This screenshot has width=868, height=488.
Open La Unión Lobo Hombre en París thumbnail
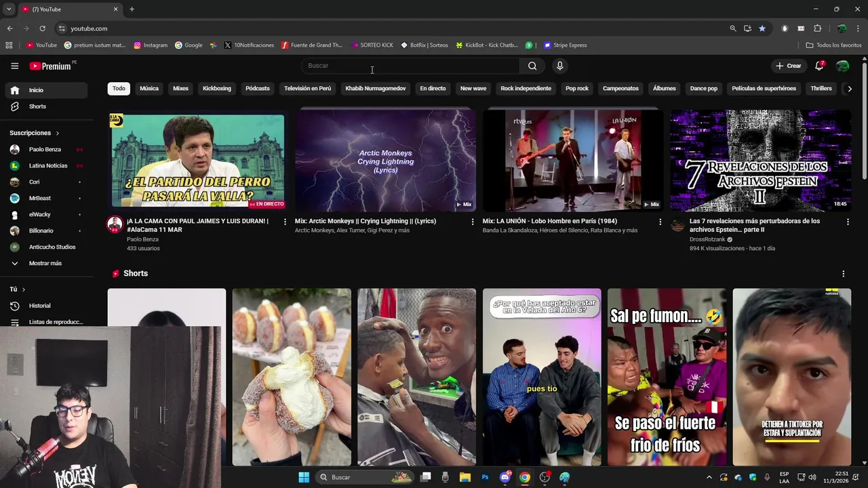tap(573, 161)
